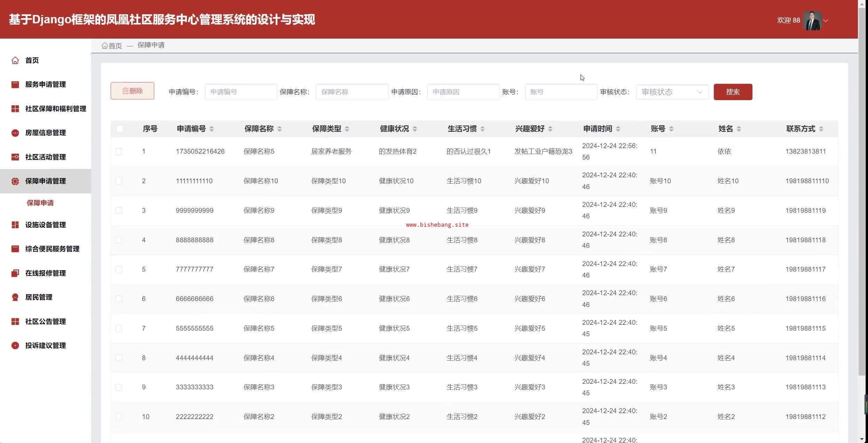Click the 搜索 button

click(733, 92)
